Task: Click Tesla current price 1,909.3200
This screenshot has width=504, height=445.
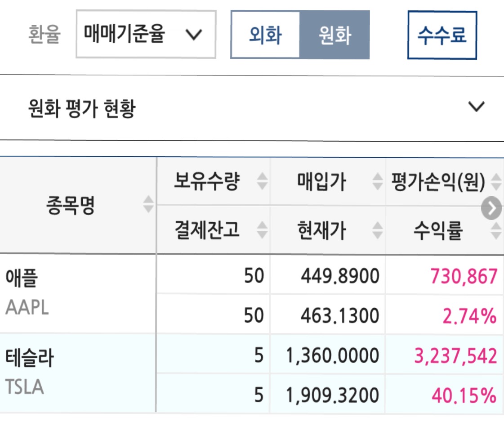Action: click(x=332, y=395)
